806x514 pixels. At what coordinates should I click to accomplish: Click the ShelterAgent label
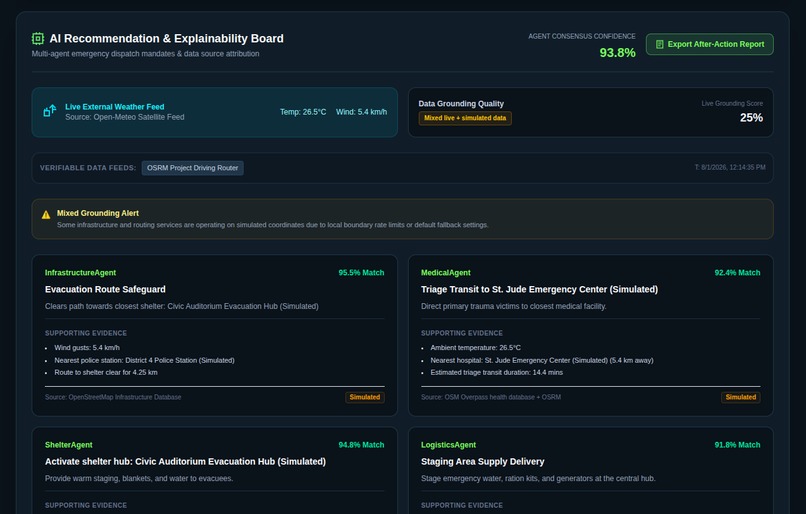pos(68,445)
